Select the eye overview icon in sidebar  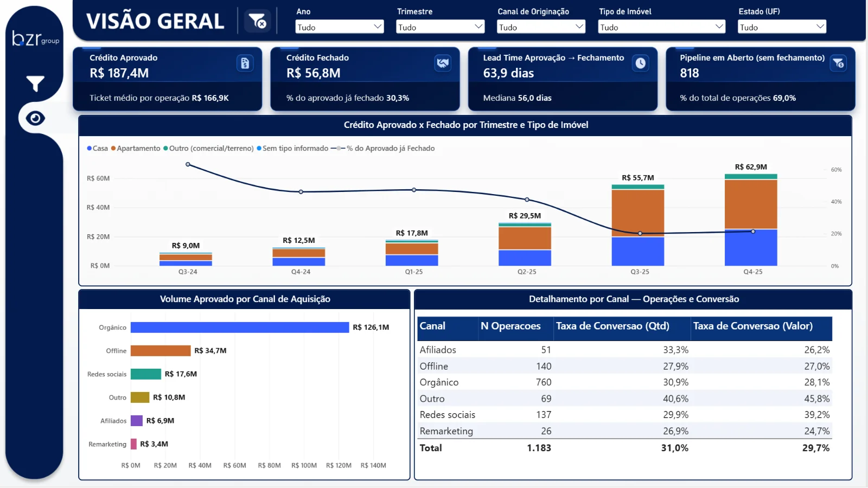(x=35, y=118)
